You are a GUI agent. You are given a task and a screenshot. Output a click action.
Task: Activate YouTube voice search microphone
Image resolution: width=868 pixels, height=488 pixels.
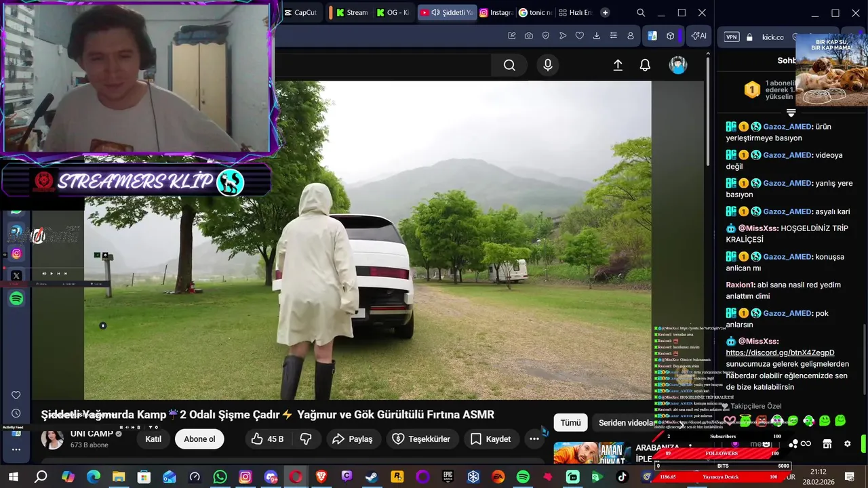548,65
